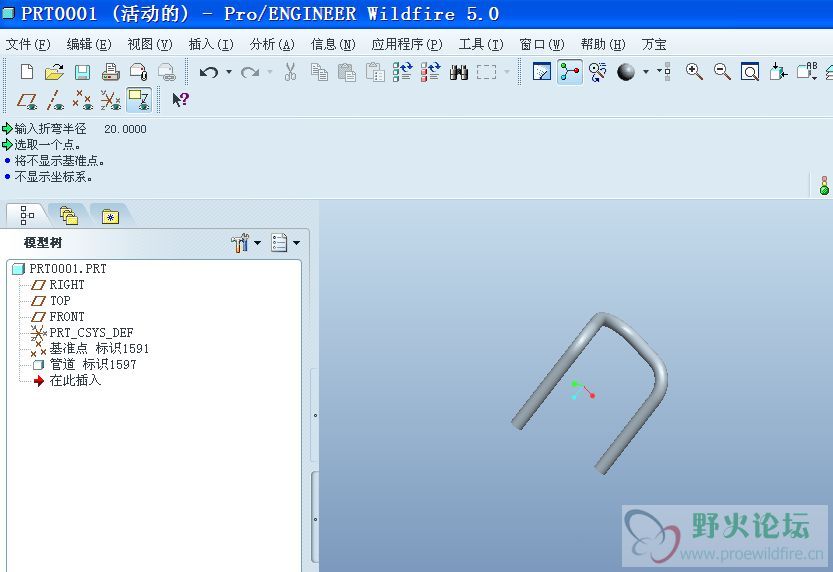The height and width of the screenshot is (572, 833).
Task: Open the search tool with the binoculars icon
Action: [x=458, y=72]
